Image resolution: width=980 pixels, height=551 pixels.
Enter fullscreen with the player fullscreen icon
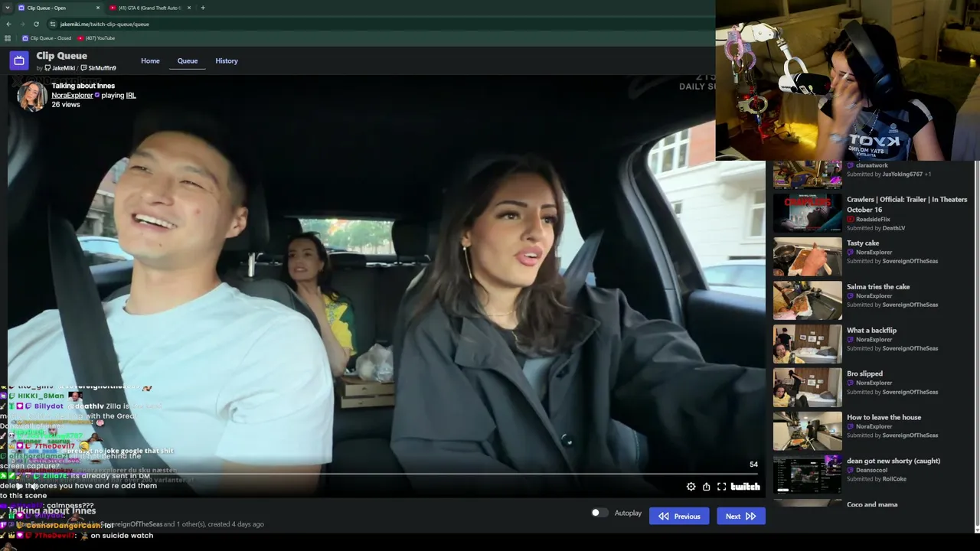[x=721, y=487]
